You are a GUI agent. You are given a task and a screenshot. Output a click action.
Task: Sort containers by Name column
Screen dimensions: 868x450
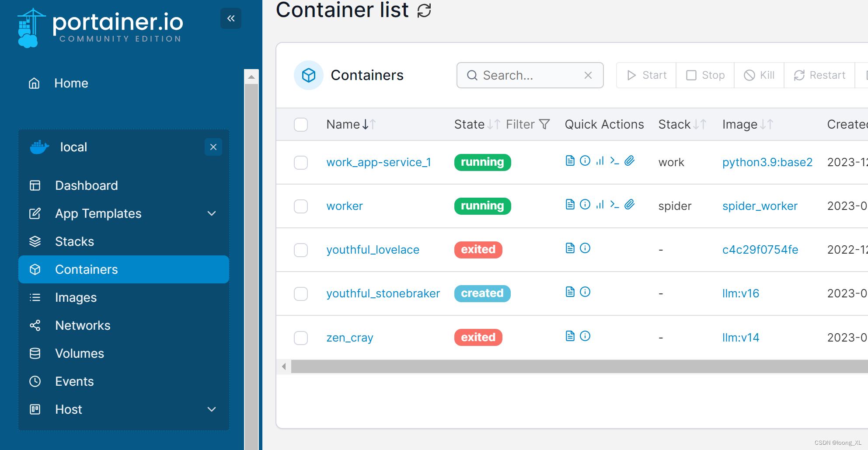(x=351, y=125)
